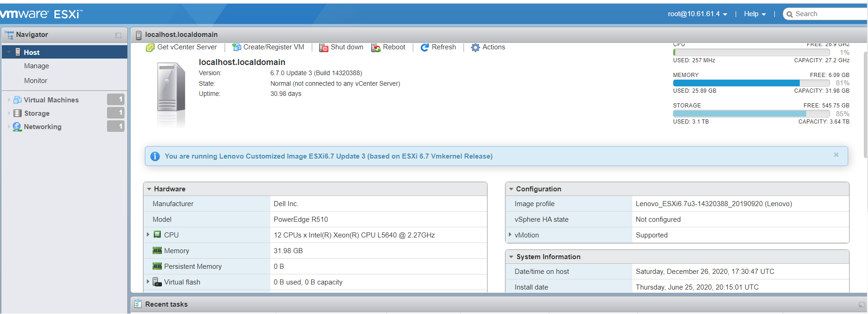Image resolution: width=868 pixels, height=314 pixels.
Task: Click the CPU chip icon in Hardware
Action: click(x=157, y=234)
